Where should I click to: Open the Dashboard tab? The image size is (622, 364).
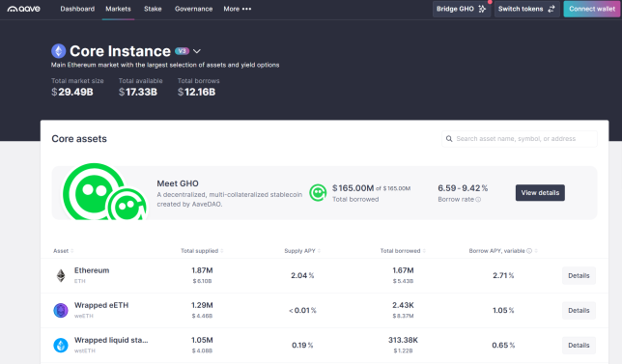77,9
